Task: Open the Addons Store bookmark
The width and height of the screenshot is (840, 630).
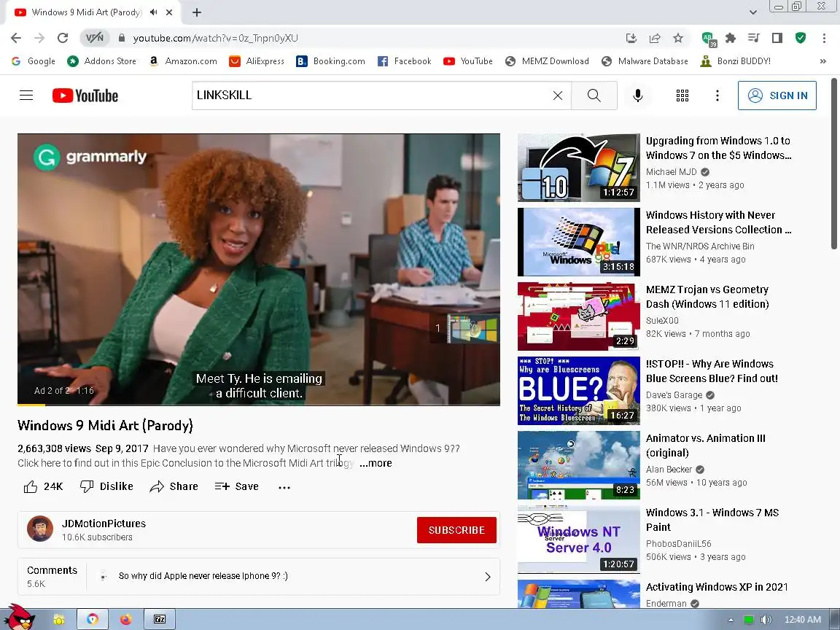Action: [x=101, y=61]
